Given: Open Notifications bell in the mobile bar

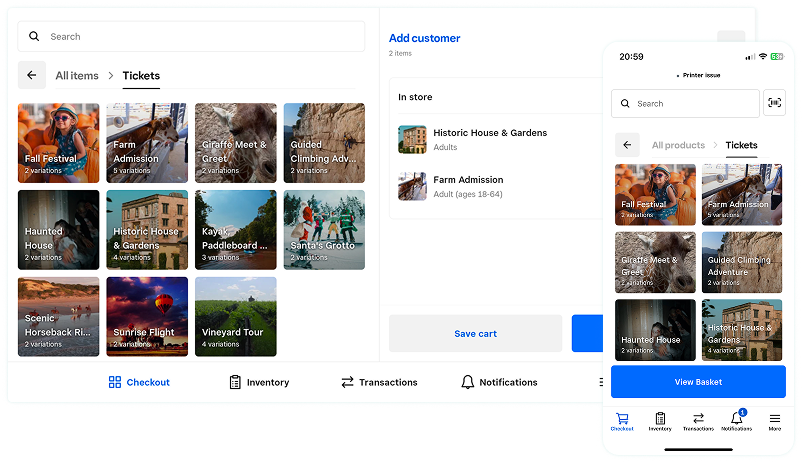Looking at the screenshot, I should [736, 421].
